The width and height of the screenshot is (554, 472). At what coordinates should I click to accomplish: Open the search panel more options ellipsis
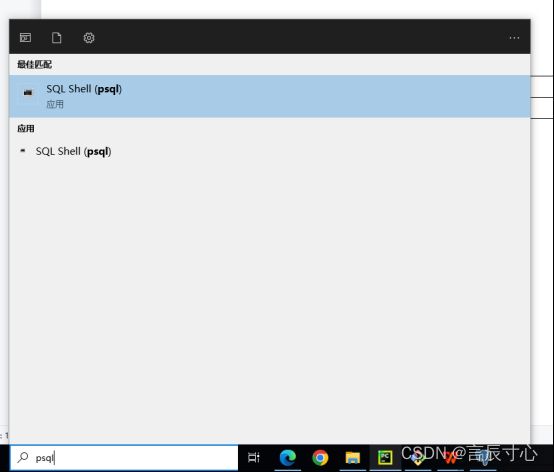514,37
